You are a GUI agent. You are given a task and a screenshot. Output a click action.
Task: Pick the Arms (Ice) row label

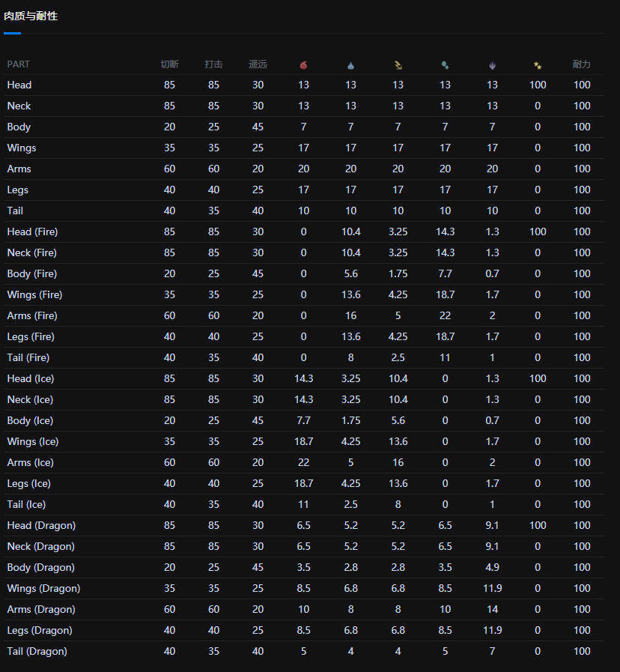point(31,463)
